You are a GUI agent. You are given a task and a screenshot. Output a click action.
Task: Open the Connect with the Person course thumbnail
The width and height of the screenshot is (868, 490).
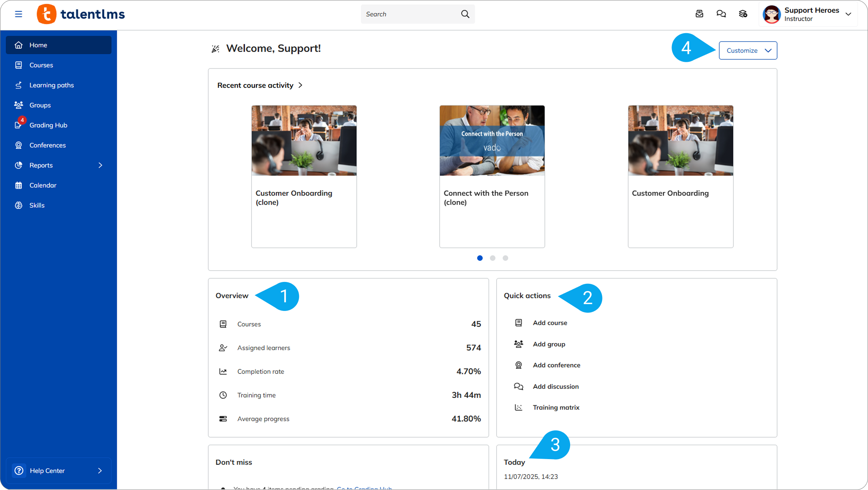click(492, 141)
